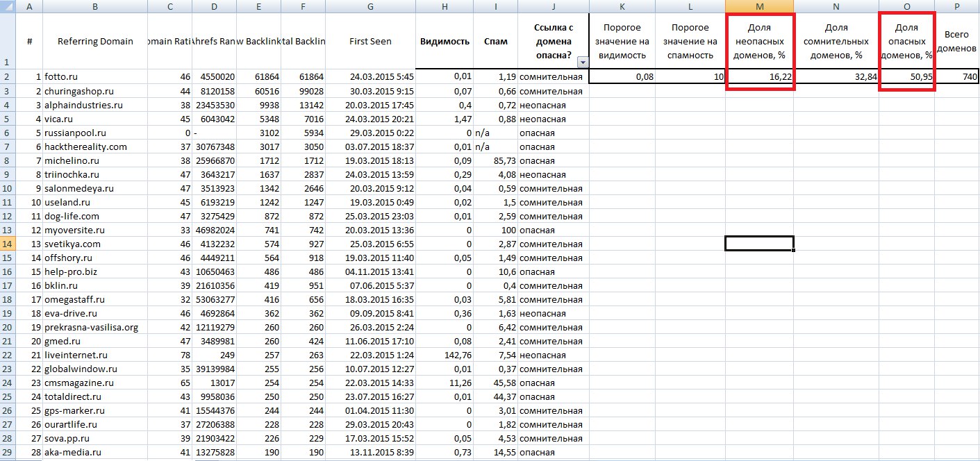This screenshot has height=461, width=980.
Task: Click the 'опасная' cell in the myoversite.ru row
Action: (553, 230)
